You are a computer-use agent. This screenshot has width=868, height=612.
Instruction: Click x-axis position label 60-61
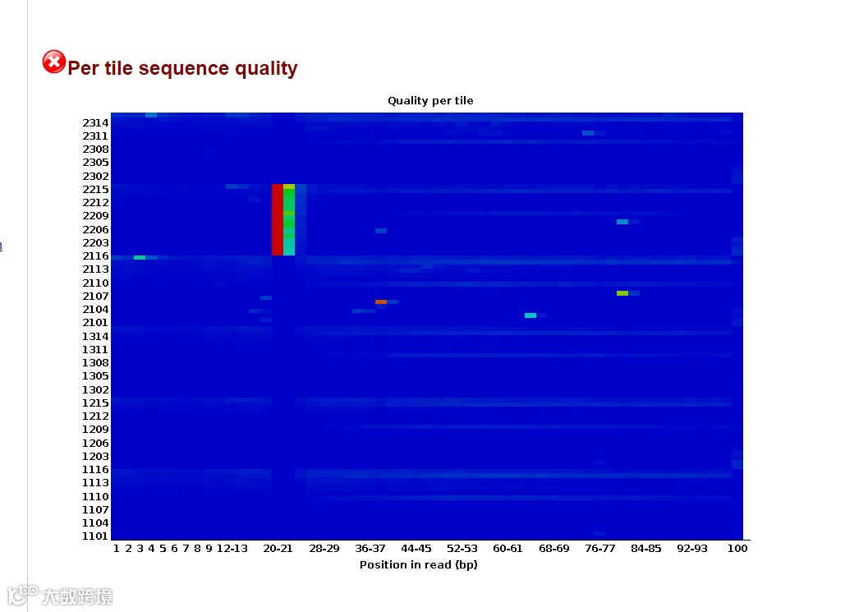[507, 549]
